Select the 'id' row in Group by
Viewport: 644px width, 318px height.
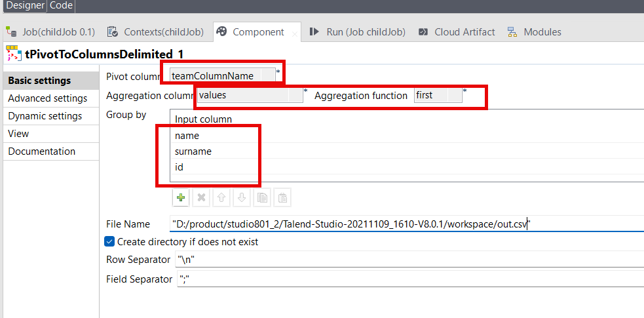(407, 167)
